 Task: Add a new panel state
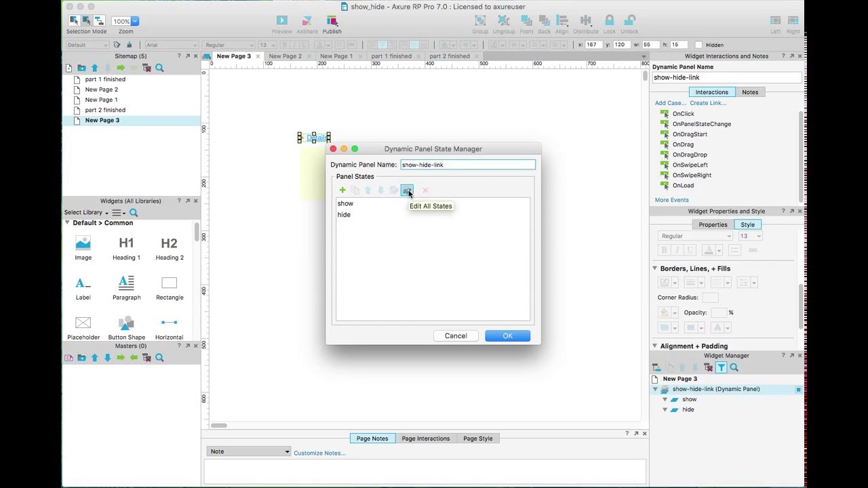tap(342, 190)
